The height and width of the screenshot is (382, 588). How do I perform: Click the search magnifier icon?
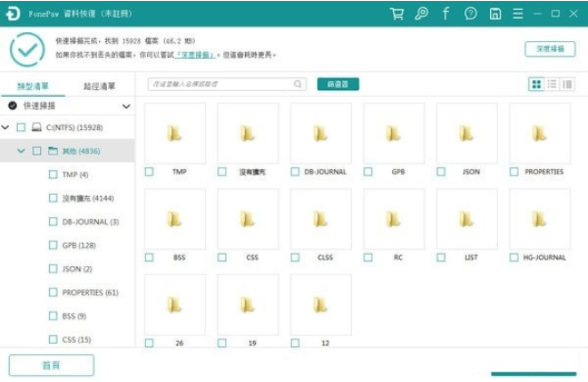coord(298,84)
